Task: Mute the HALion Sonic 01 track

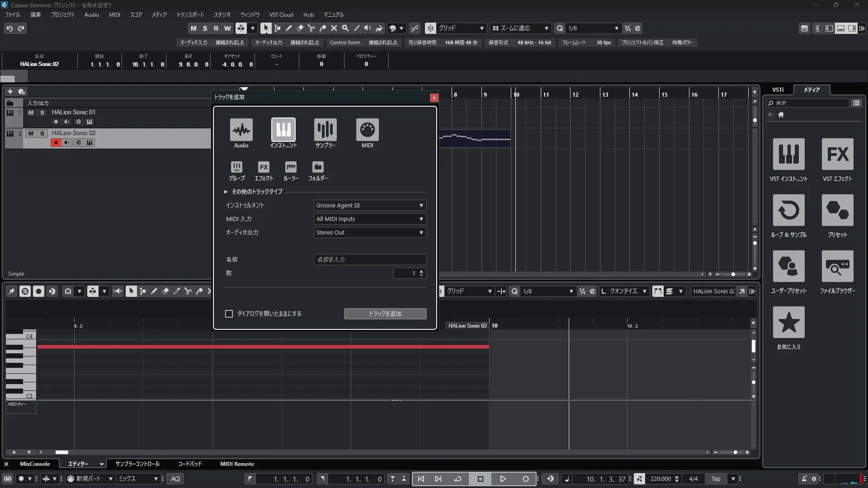Action: 31,113
